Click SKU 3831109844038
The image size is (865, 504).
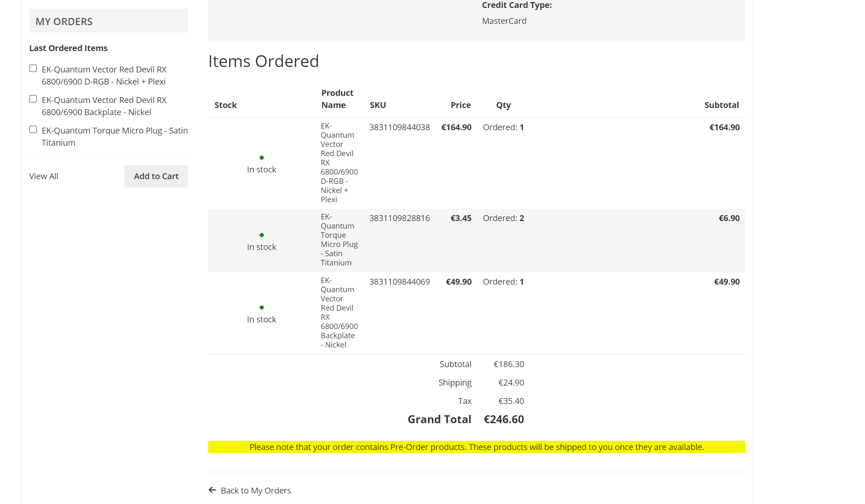[399, 127]
